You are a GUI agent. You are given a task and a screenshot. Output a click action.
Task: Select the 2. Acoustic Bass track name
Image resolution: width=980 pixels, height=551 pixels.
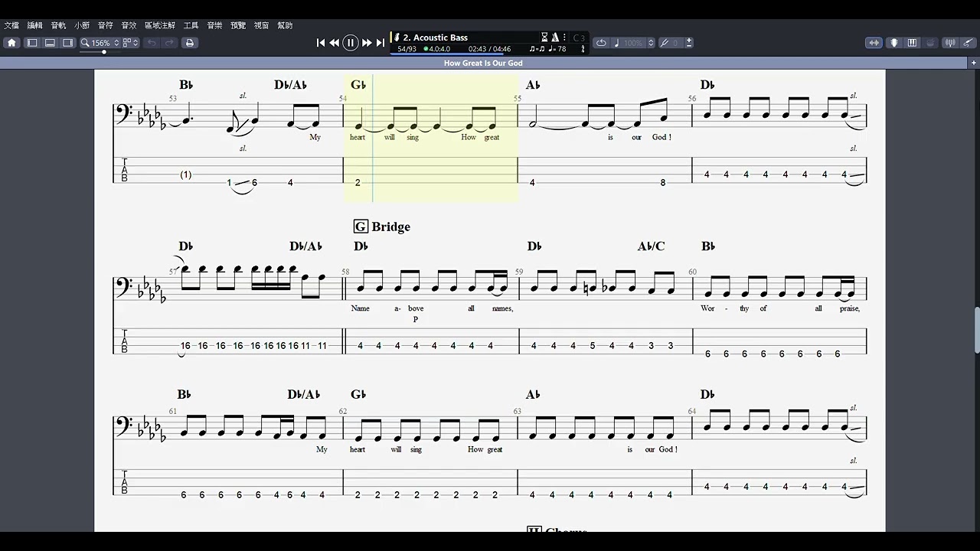[x=435, y=37]
